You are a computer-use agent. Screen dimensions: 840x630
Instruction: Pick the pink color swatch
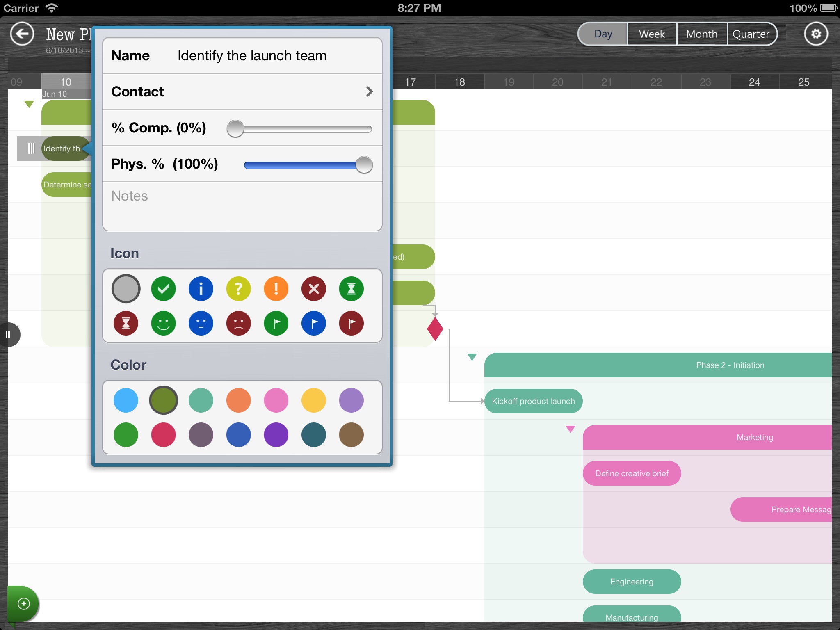pyautogui.click(x=276, y=400)
